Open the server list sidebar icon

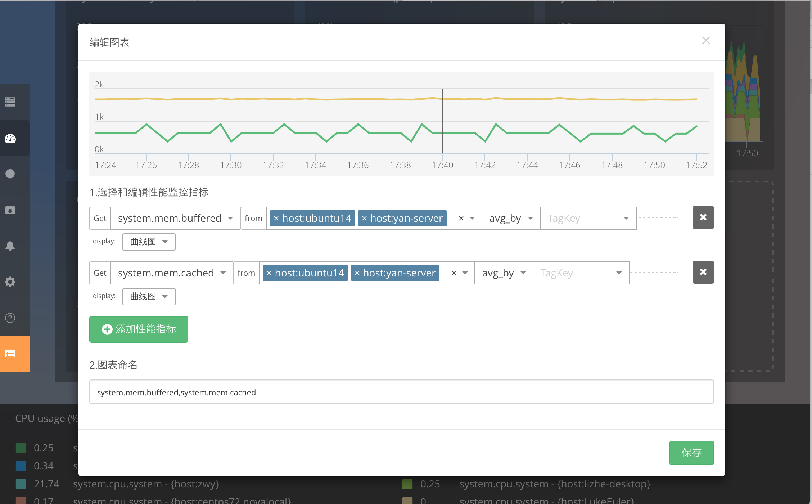point(10,102)
